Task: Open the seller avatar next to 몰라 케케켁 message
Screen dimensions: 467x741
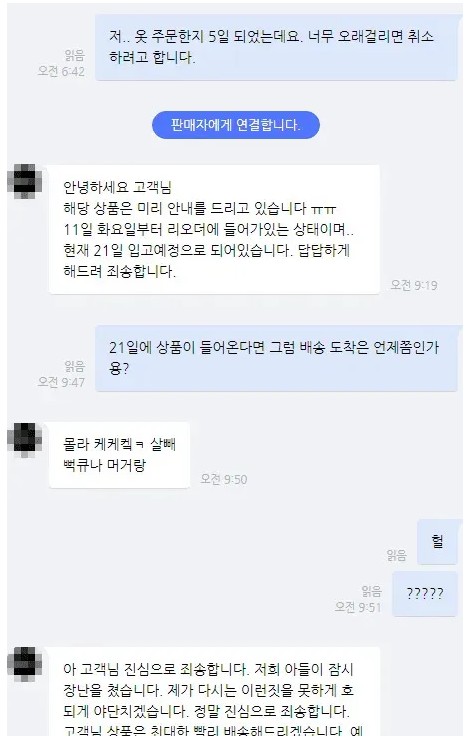Action: tap(25, 439)
